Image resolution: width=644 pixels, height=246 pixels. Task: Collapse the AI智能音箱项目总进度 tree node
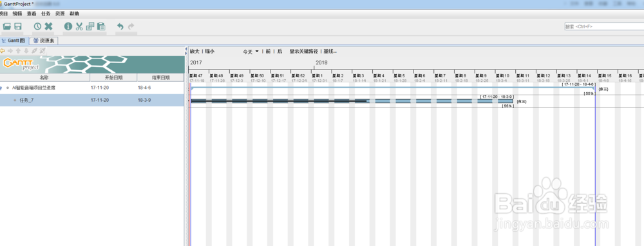[x=1, y=88]
